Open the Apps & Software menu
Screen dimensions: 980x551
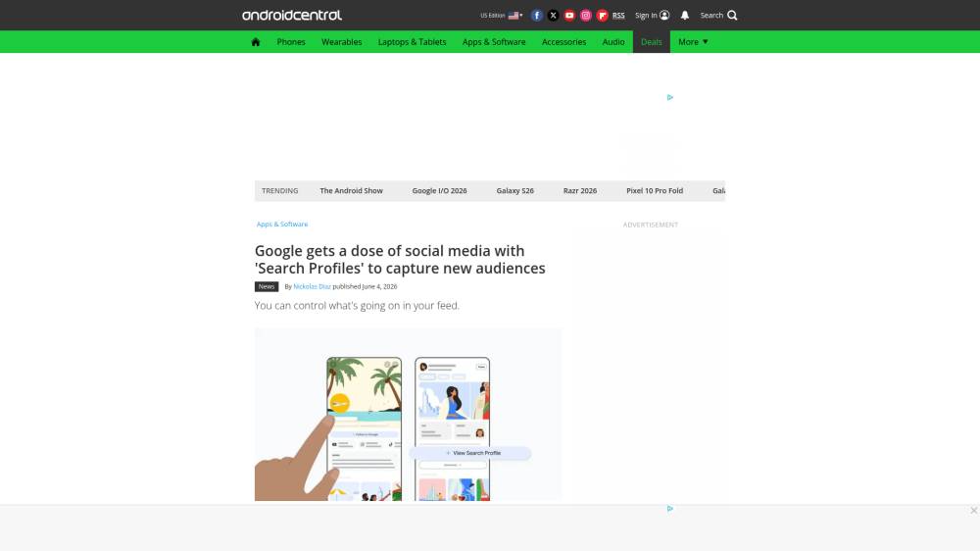tap(494, 42)
